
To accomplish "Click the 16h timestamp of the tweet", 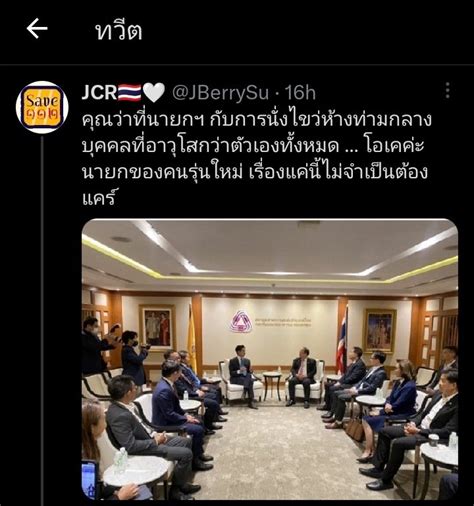I will click(300, 93).
